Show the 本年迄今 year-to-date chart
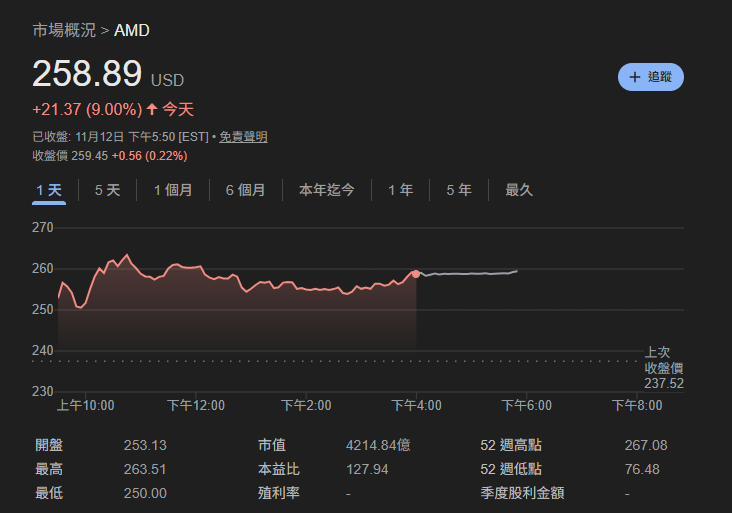The width and height of the screenshot is (732, 513). click(326, 190)
